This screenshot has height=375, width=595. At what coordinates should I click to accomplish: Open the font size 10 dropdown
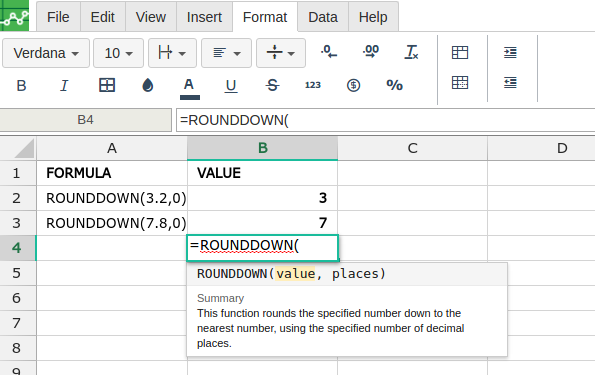pos(118,53)
